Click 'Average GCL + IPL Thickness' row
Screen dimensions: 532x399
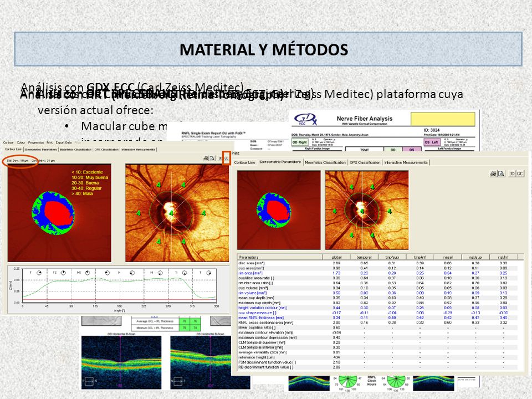(x=166, y=321)
